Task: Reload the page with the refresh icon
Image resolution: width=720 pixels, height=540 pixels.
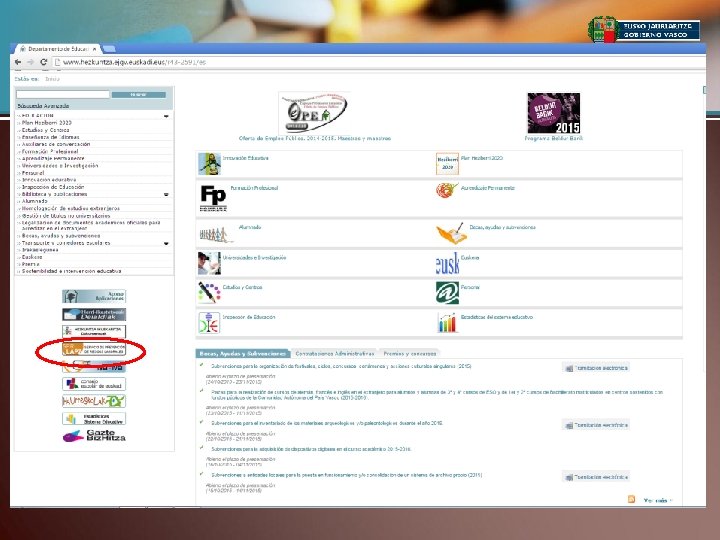Action: (44, 62)
